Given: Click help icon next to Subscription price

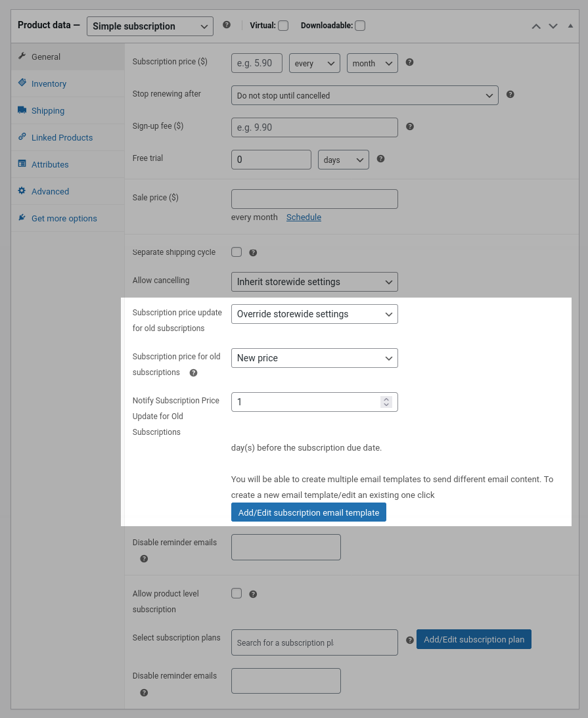Looking at the screenshot, I should coord(409,62).
